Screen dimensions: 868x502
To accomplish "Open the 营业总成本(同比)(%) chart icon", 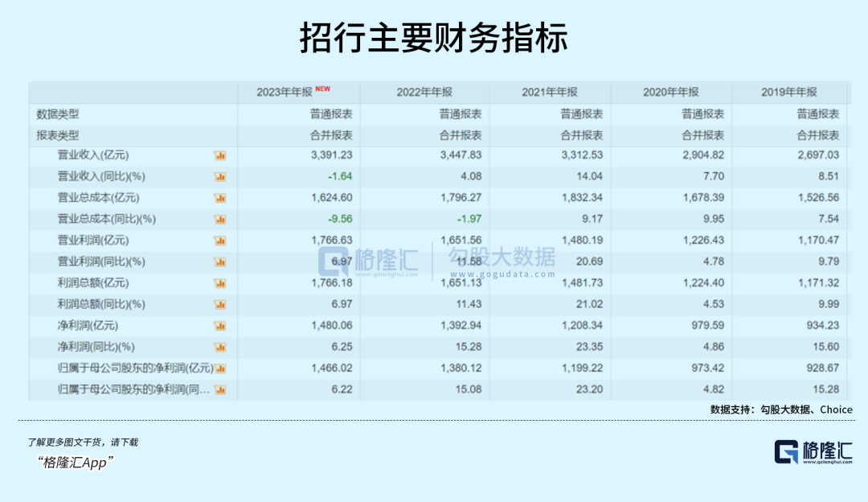I will pos(219,218).
